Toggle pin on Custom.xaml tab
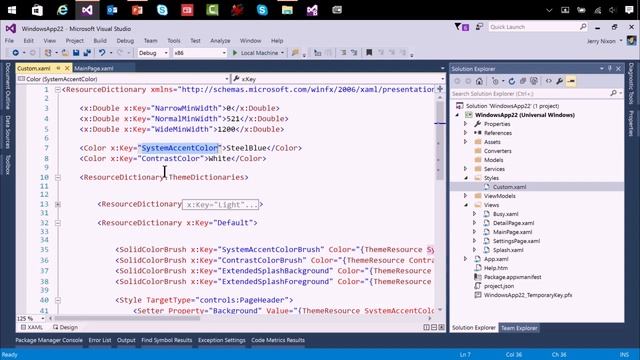640x360 pixels. point(58,68)
